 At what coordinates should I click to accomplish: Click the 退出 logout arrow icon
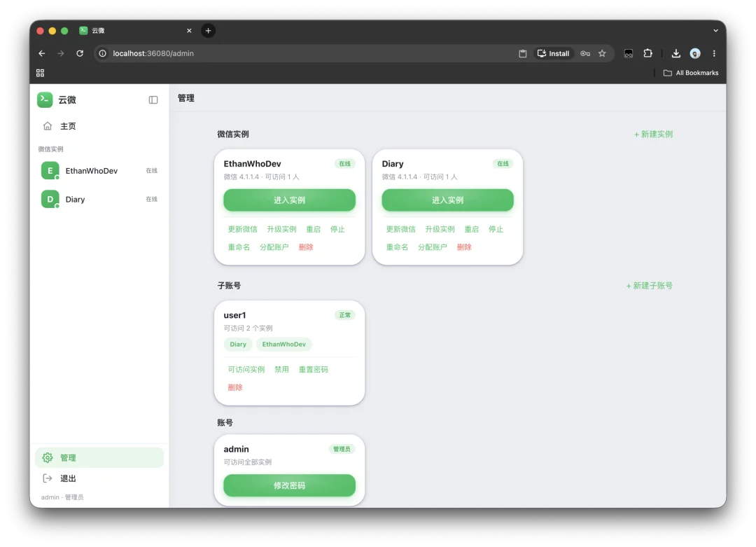click(48, 478)
